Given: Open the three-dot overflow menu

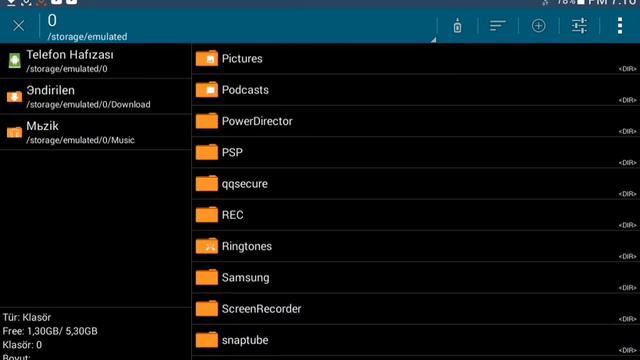Looking at the screenshot, I should click(x=620, y=26).
